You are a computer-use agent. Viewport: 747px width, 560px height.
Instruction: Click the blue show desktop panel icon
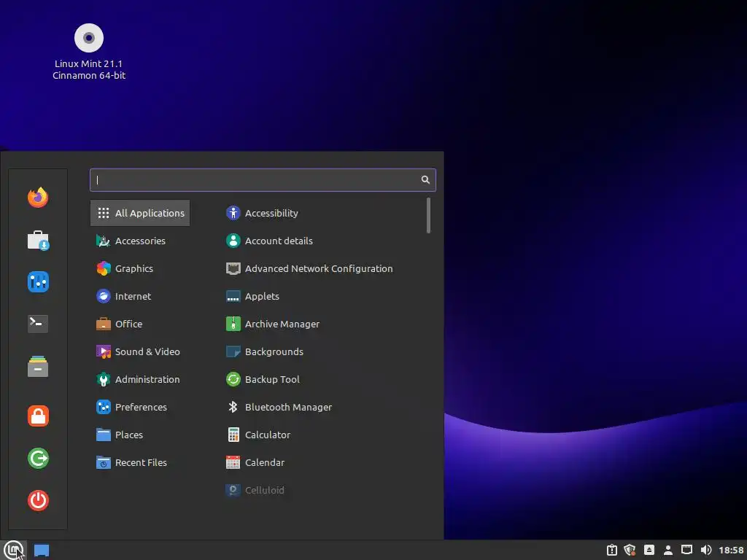[x=42, y=551]
